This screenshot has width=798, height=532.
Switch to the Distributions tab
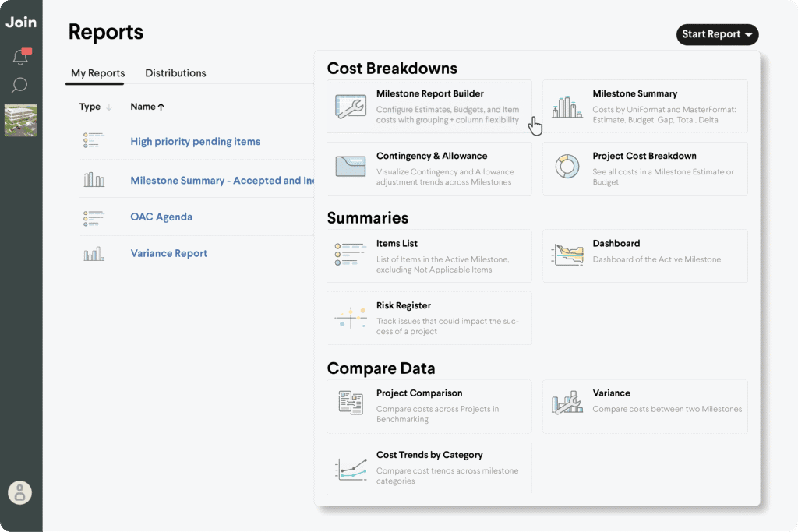175,72
